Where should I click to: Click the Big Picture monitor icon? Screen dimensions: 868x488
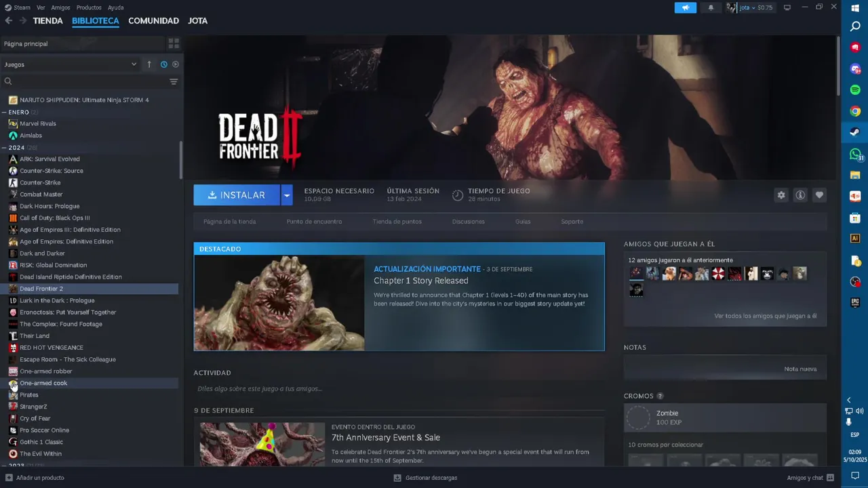[787, 7]
